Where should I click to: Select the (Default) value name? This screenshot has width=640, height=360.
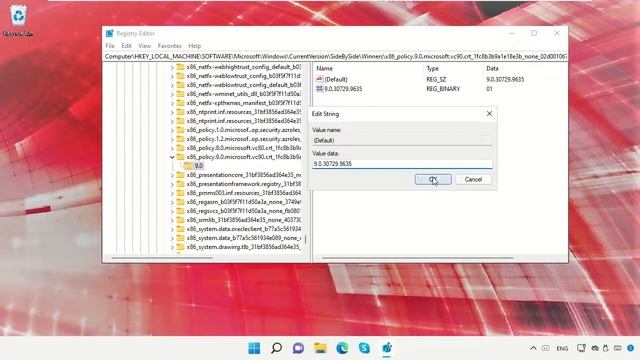(x=336, y=79)
